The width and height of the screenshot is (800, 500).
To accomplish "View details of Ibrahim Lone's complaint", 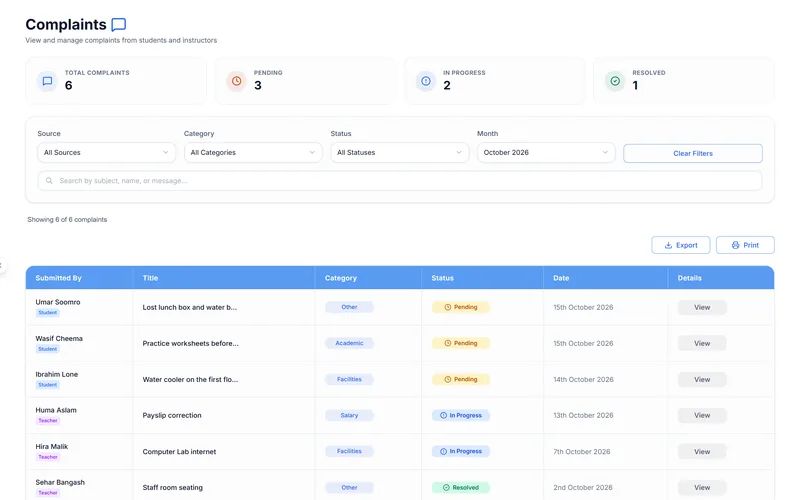I will [x=702, y=380].
